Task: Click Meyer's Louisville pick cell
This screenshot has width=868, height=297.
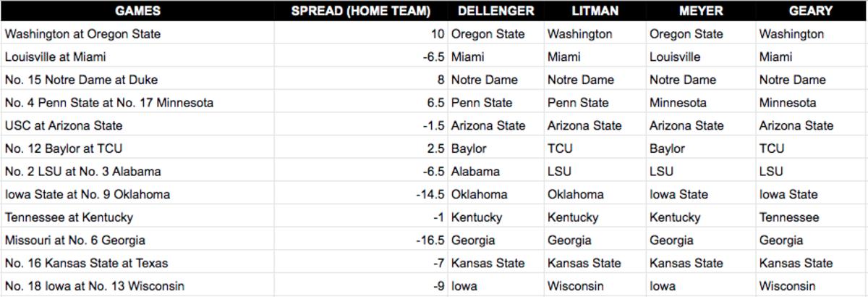Action: [701, 57]
